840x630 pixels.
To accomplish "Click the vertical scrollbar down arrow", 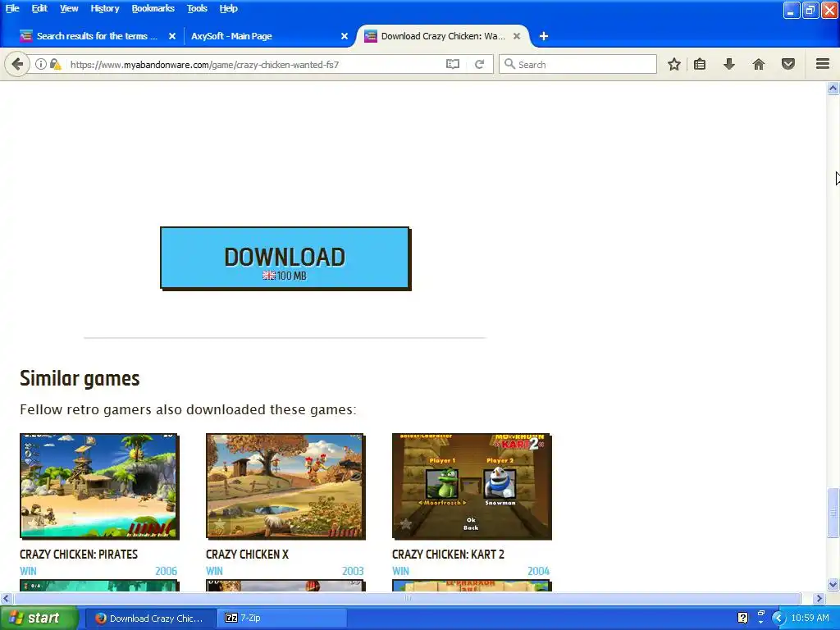I will [833, 584].
